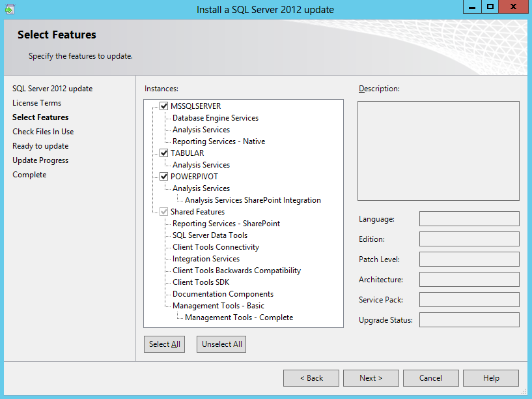Select Analysis Services under TABULAR

201,165
